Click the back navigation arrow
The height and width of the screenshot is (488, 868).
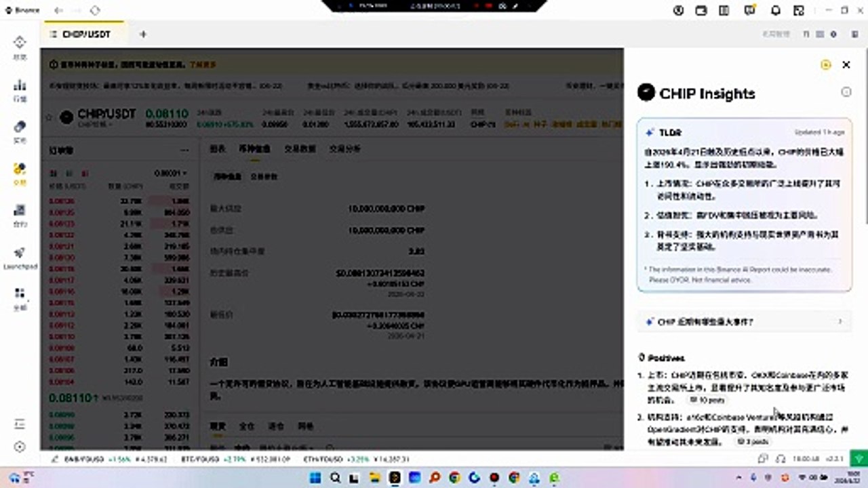pos(59,10)
